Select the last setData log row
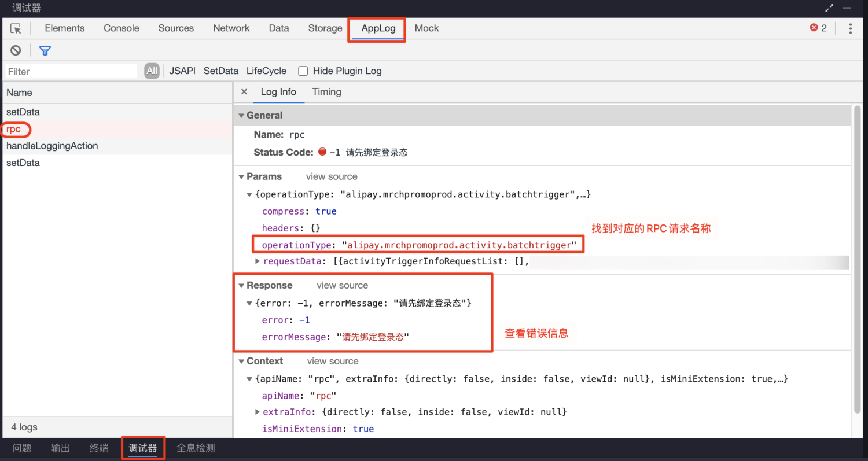This screenshot has width=868, height=461. tap(117, 163)
